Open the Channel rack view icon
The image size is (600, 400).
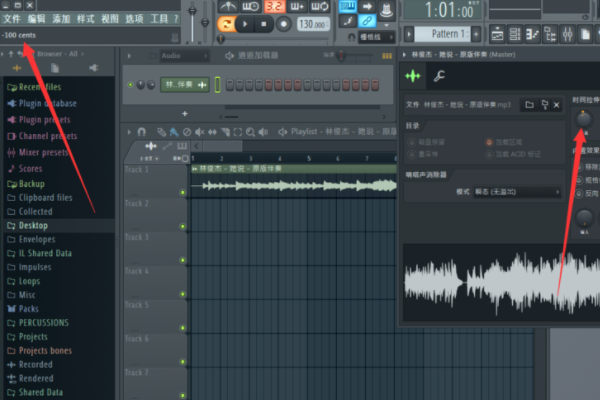pyautogui.click(x=515, y=34)
